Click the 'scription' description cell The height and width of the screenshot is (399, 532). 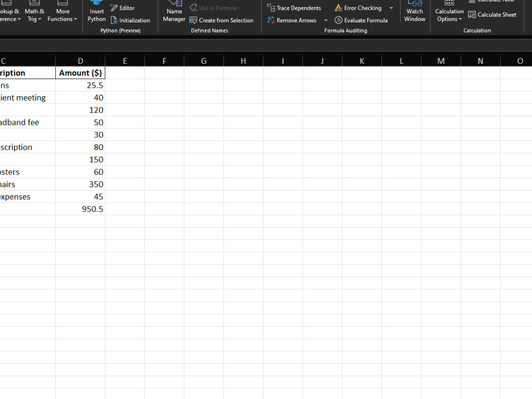(x=28, y=147)
